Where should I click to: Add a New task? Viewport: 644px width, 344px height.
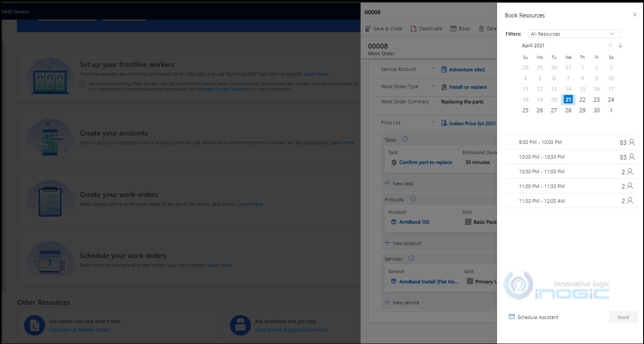399,184
